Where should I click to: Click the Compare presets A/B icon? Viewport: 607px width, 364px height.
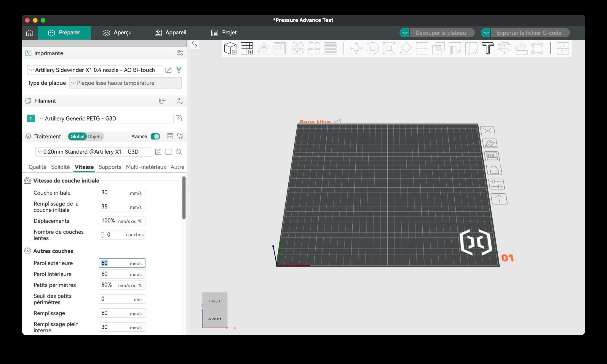[180, 136]
